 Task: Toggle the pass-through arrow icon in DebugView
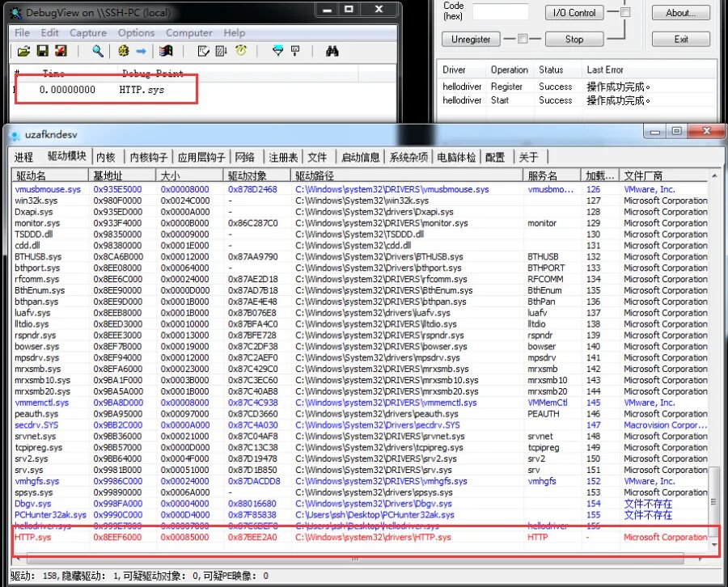142,50
